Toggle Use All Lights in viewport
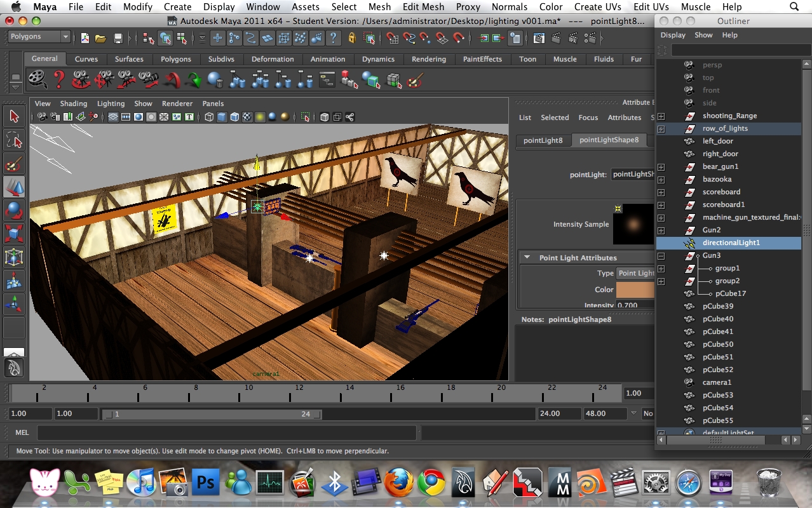This screenshot has height=508, width=812. (x=260, y=117)
